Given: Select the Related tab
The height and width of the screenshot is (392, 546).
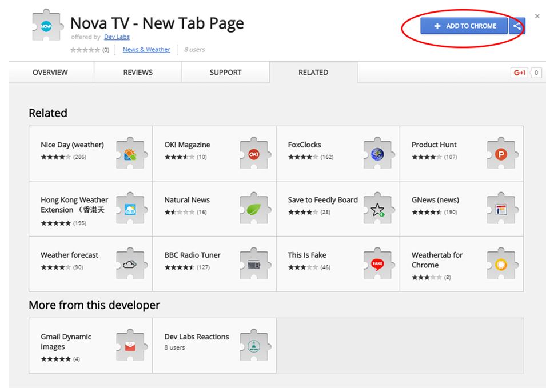Looking at the screenshot, I should point(313,73).
